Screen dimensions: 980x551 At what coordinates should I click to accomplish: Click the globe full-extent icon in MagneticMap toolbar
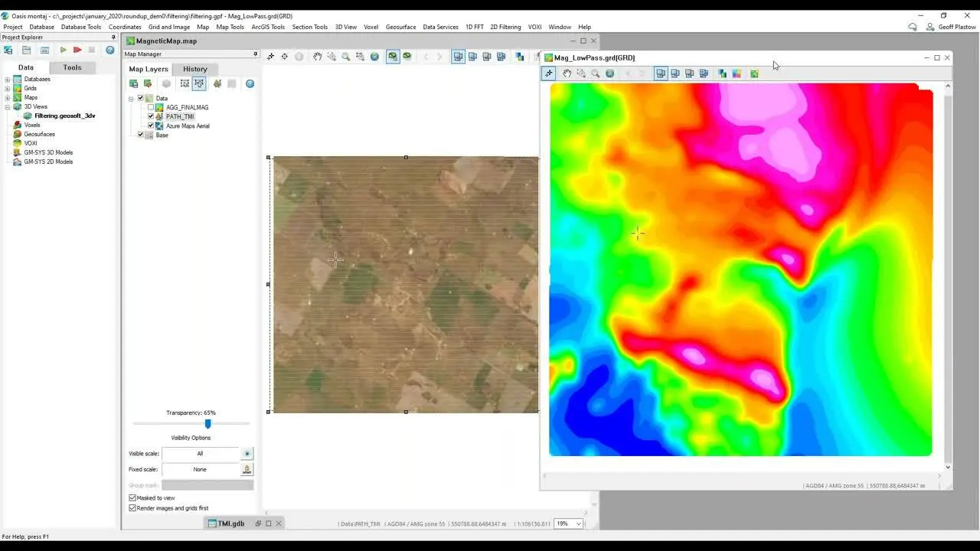pos(374,57)
